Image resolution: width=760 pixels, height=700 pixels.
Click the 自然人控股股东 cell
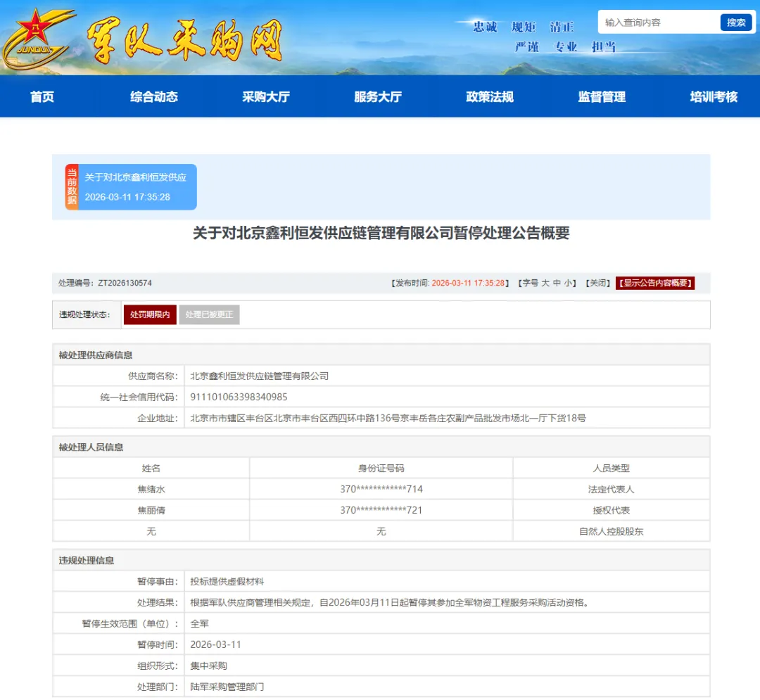click(x=612, y=531)
